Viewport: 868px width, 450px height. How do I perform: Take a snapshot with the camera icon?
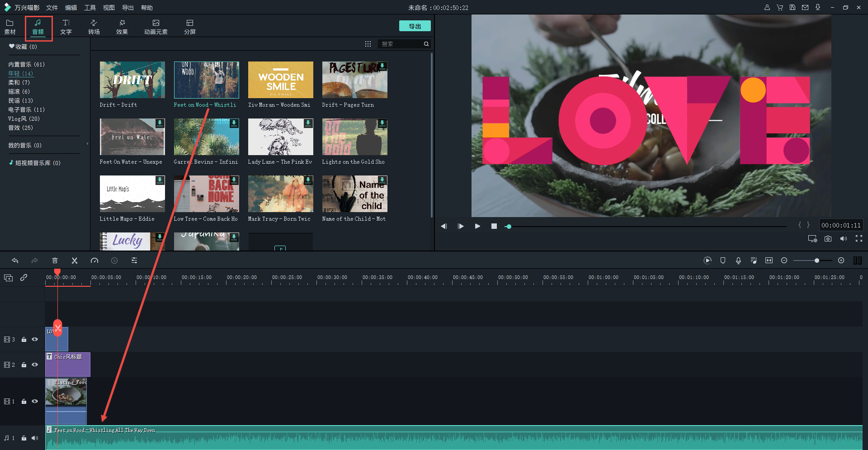pyautogui.click(x=828, y=239)
